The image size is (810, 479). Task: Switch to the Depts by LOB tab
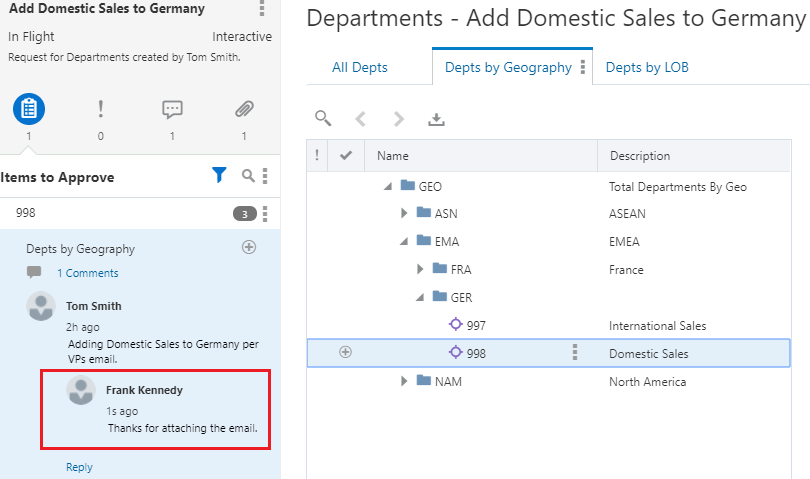(647, 67)
